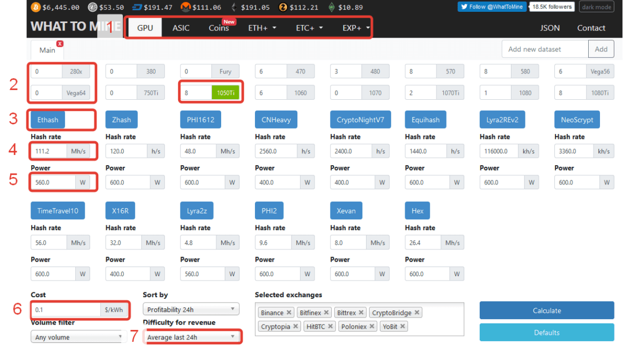
Task: Switch to the GPU tab
Action: 145,28
